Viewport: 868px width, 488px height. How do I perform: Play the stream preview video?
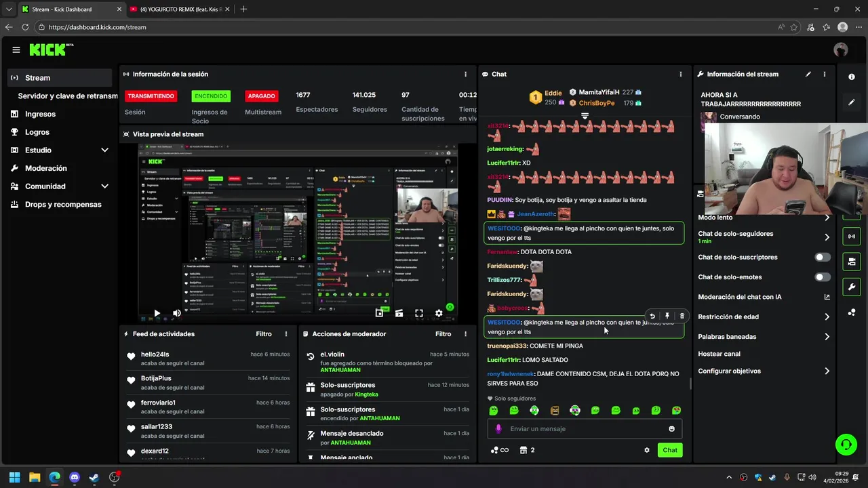tap(157, 313)
